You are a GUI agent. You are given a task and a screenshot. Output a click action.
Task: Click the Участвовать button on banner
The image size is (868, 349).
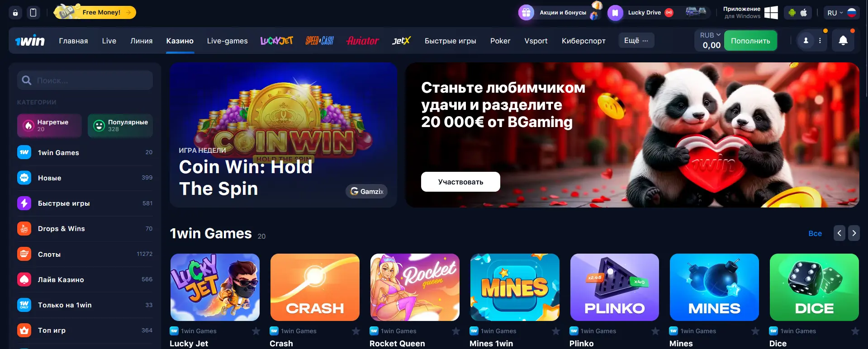460,182
